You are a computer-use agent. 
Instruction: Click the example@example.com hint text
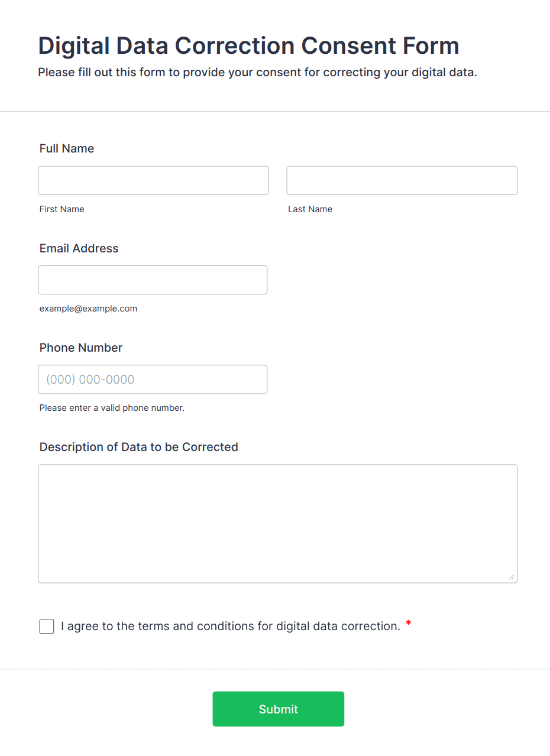pos(88,309)
